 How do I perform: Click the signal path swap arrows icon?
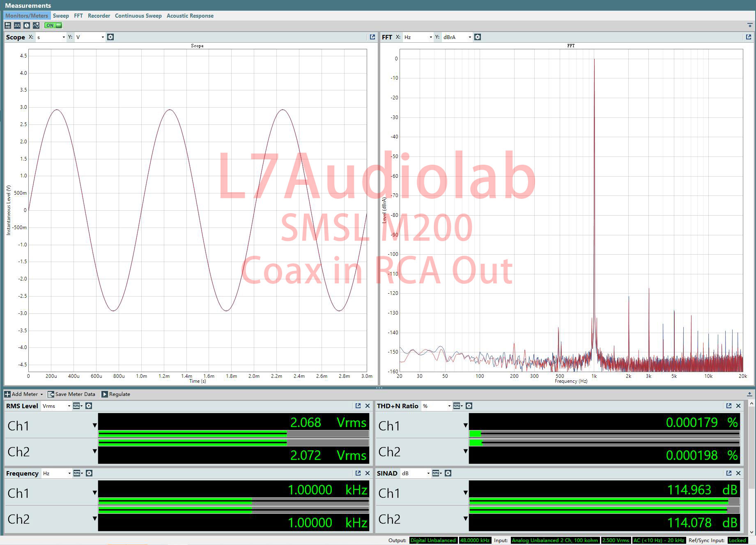pos(8,25)
